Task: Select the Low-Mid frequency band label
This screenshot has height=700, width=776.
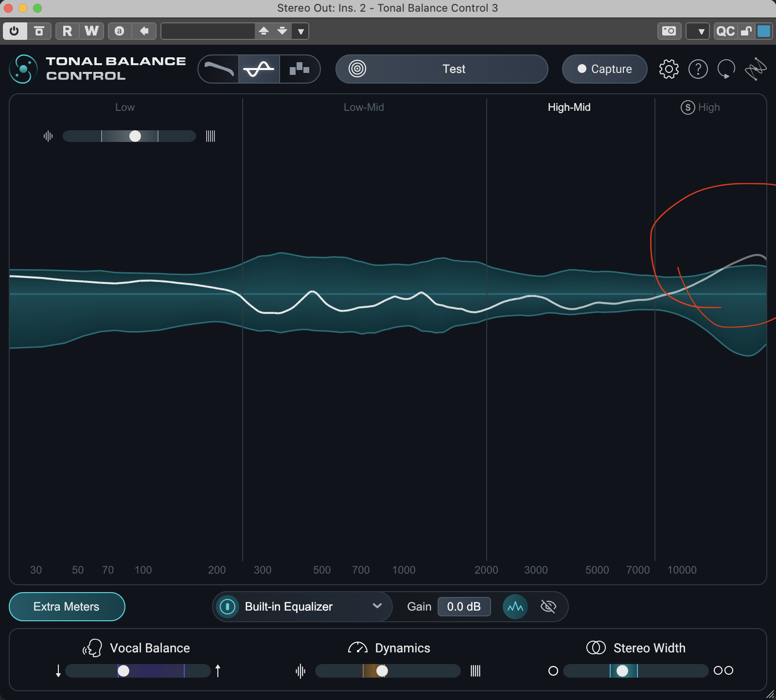Action: [364, 107]
